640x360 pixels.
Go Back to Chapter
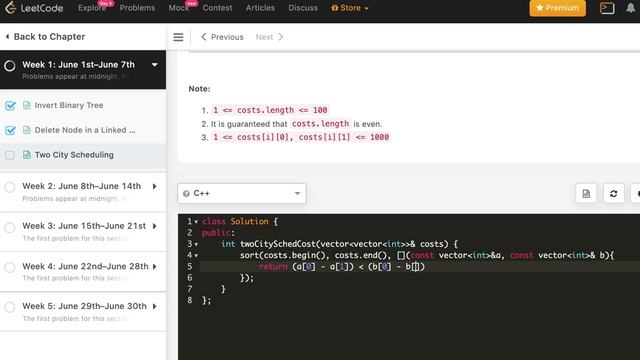click(45, 37)
